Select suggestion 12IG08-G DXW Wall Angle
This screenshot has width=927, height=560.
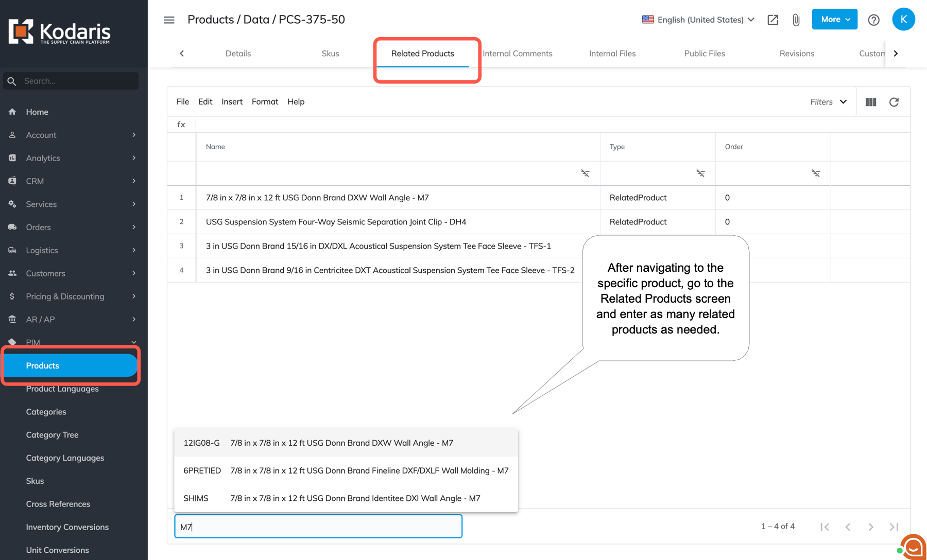tap(346, 443)
